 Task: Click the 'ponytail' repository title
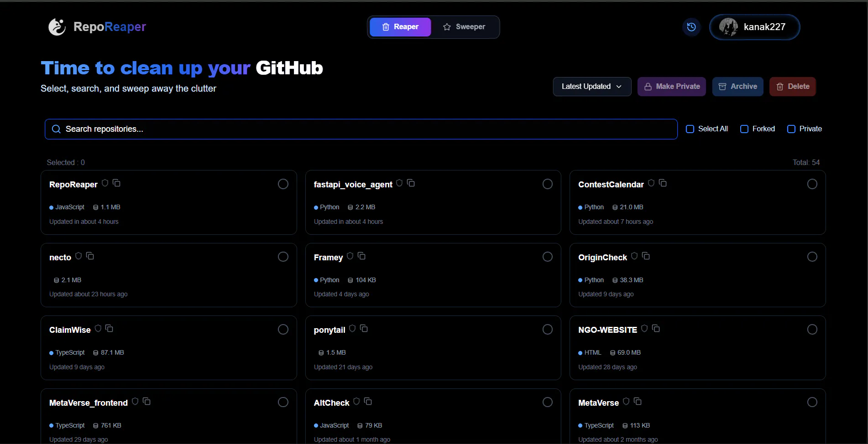tap(329, 330)
